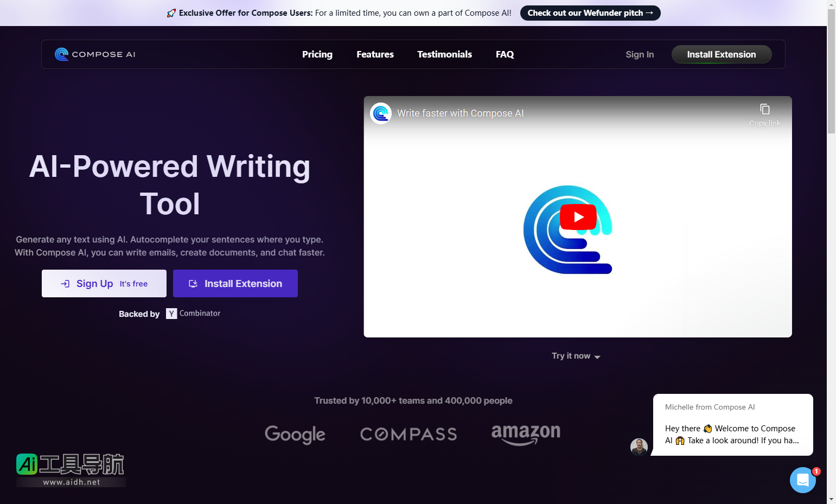Click the Sign In link
Screen dimensions: 836x504
[x=640, y=54]
